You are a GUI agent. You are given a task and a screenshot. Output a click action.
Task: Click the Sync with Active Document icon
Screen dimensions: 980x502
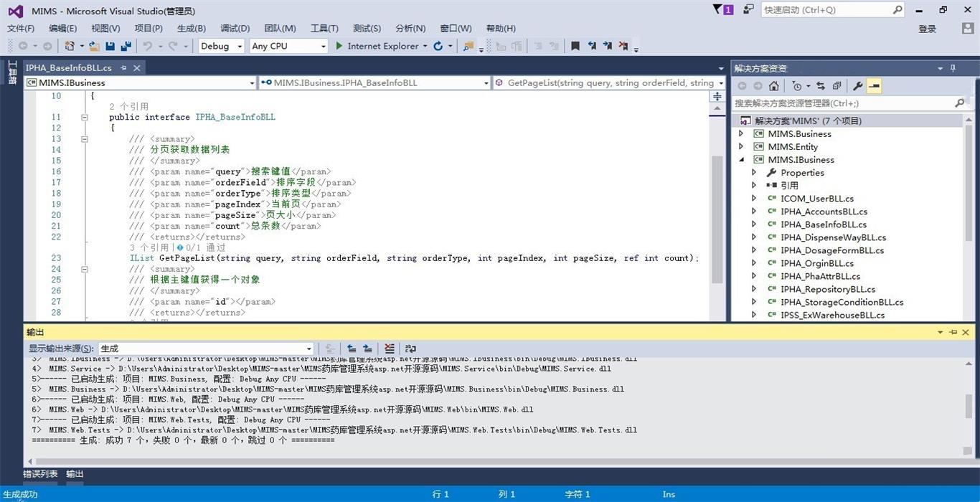(x=821, y=85)
